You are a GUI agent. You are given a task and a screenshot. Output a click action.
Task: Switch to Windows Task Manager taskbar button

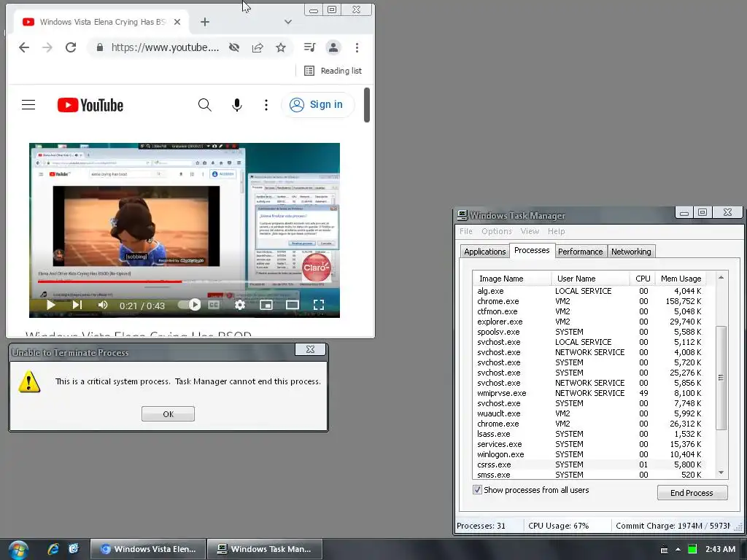click(265, 549)
